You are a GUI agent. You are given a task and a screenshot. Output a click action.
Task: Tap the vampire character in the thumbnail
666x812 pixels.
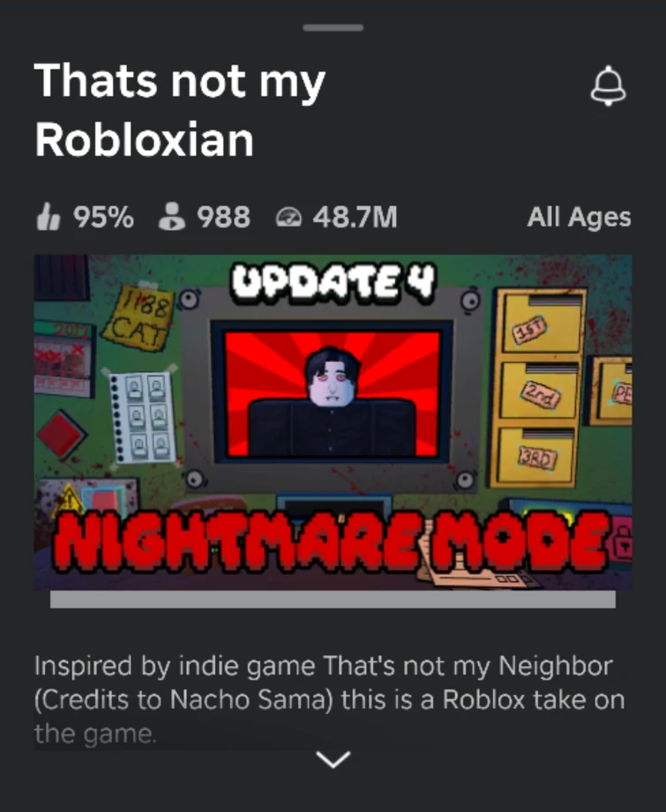332,403
